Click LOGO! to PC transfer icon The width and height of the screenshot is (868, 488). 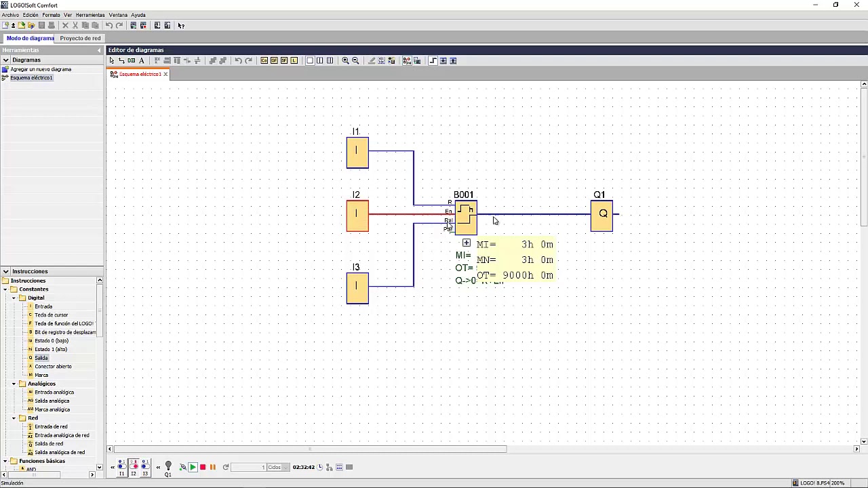(x=167, y=25)
